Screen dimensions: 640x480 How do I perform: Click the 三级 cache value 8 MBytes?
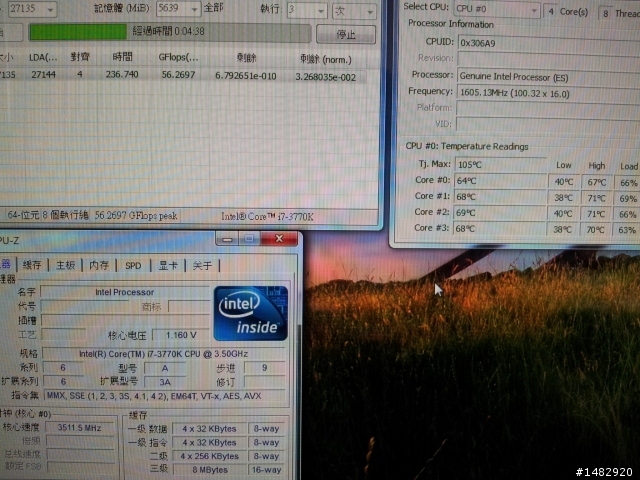209,470
